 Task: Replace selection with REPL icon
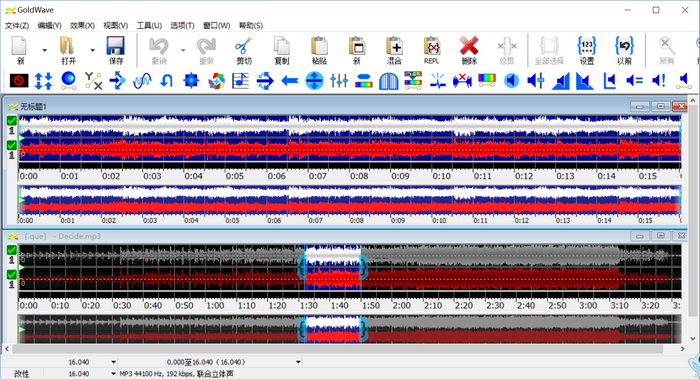pyautogui.click(x=432, y=50)
